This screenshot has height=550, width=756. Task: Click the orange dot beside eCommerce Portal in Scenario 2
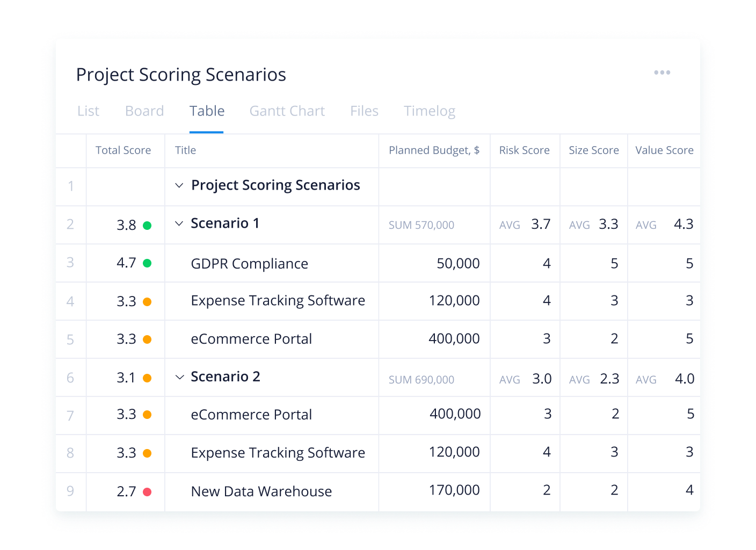coord(148,415)
